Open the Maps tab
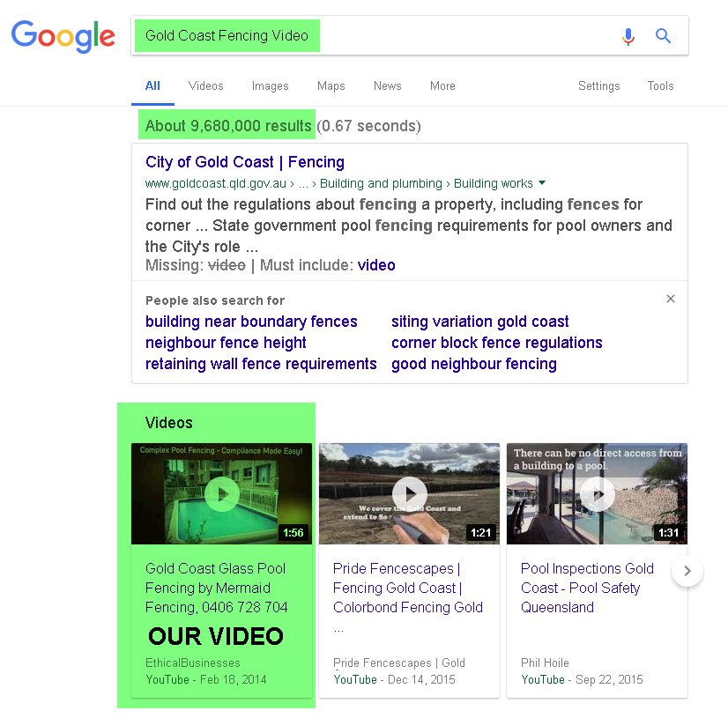The height and width of the screenshot is (718, 728). (331, 85)
